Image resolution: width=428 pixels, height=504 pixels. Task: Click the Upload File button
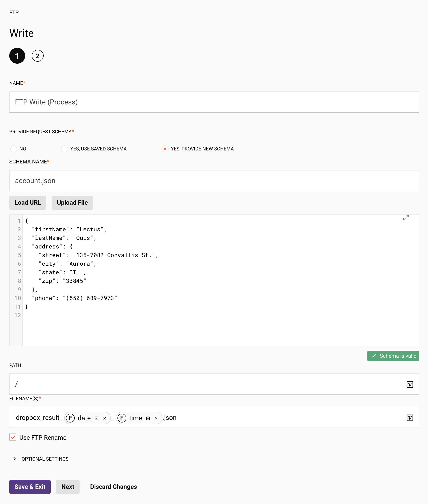[72, 202]
